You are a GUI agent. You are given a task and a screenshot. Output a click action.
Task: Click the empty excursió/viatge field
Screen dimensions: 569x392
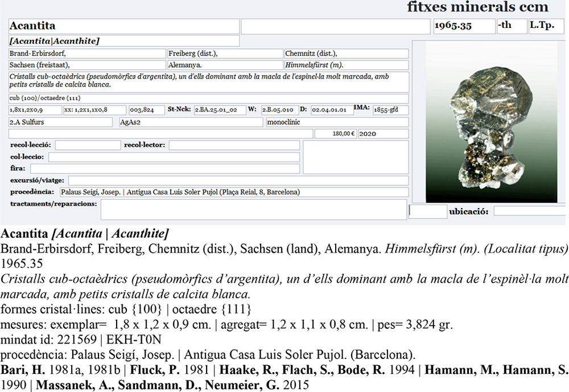point(238,180)
